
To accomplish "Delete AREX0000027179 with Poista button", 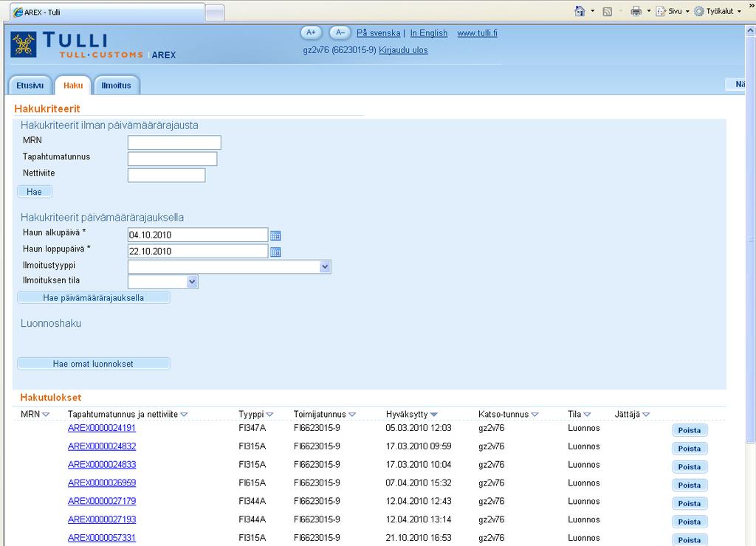I will 690,504.
